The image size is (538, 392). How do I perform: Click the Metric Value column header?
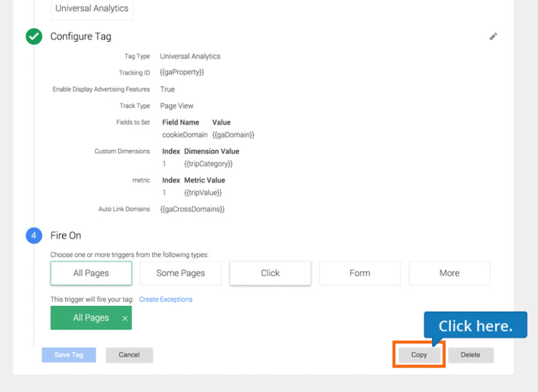point(205,180)
